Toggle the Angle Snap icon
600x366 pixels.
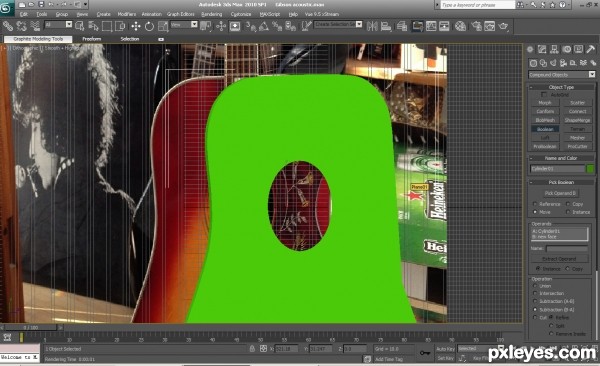pos(264,26)
